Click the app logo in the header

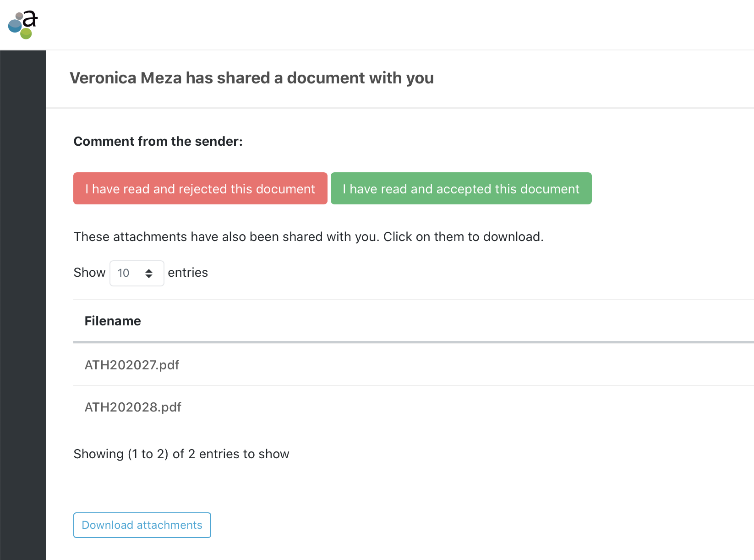pyautogui.click(x=23, y=25)
